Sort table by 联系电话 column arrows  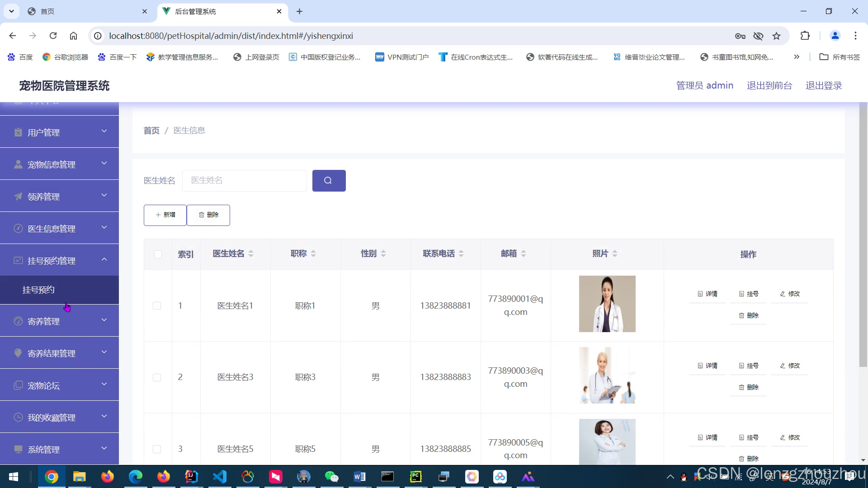[461, 253]
